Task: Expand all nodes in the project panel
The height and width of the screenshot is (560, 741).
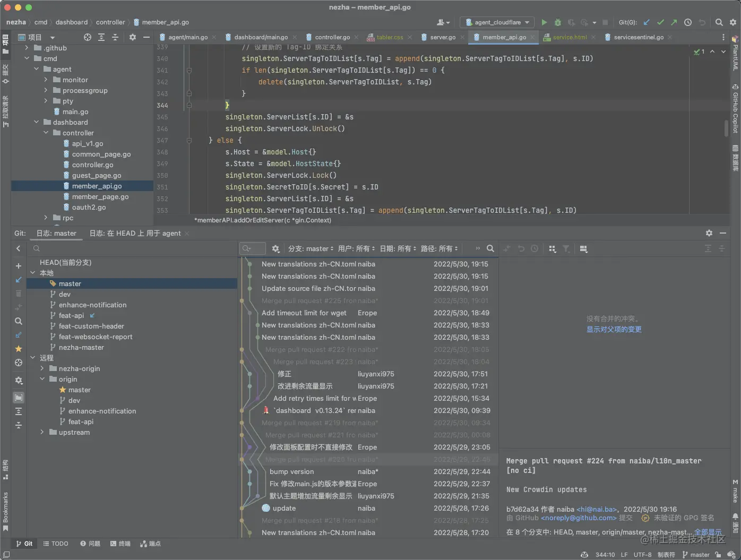Action: click(x=101, y=37)
